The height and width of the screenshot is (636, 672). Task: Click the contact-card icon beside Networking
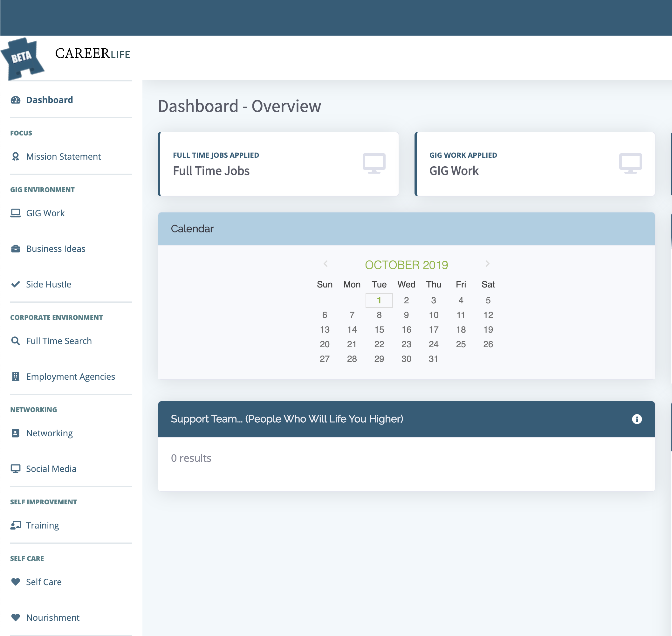coord(16,433)
